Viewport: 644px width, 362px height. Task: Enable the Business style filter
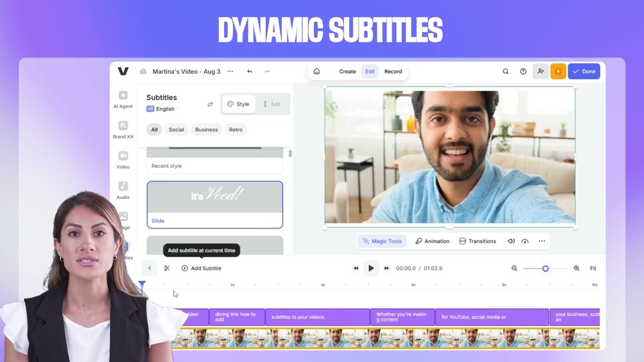(x=206, y=129)
